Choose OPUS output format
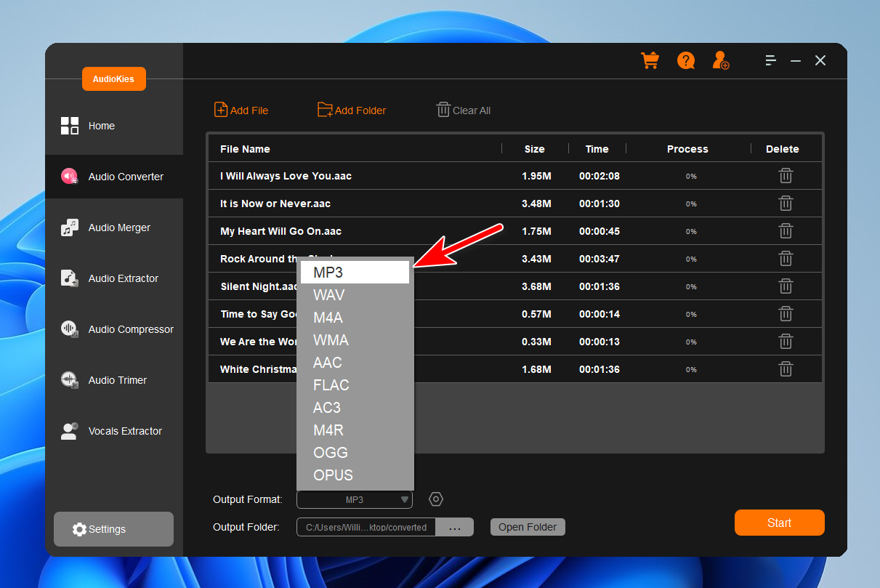 pyautogui.click(x=355, y=475)
